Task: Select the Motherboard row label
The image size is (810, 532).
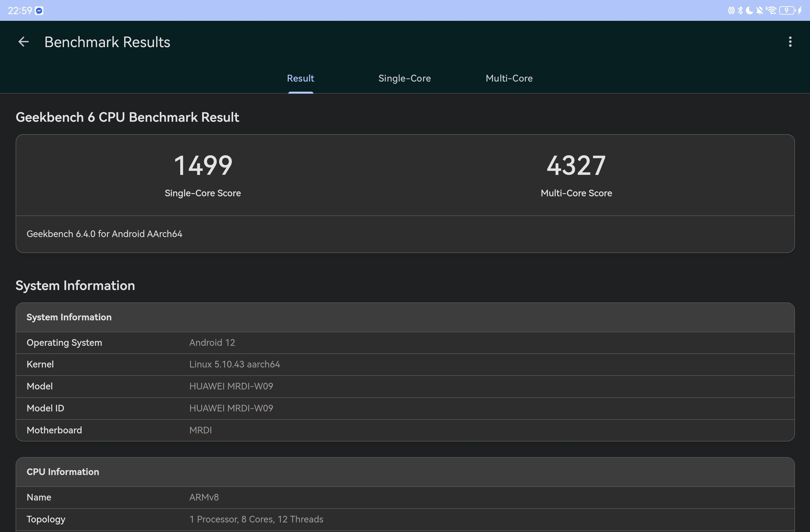Action: (x=54, y=431)
